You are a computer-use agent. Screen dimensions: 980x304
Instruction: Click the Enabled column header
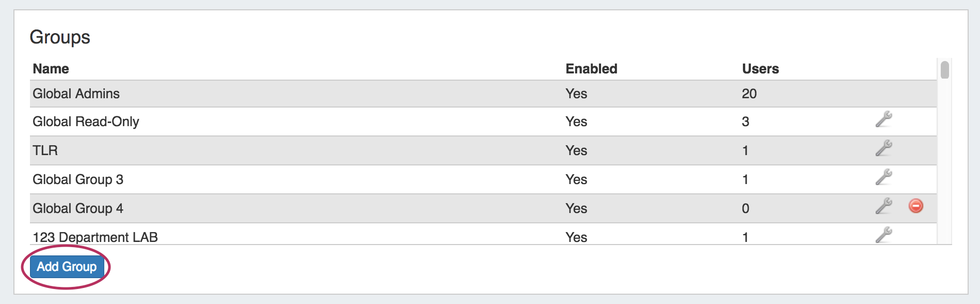click(591, 69)
